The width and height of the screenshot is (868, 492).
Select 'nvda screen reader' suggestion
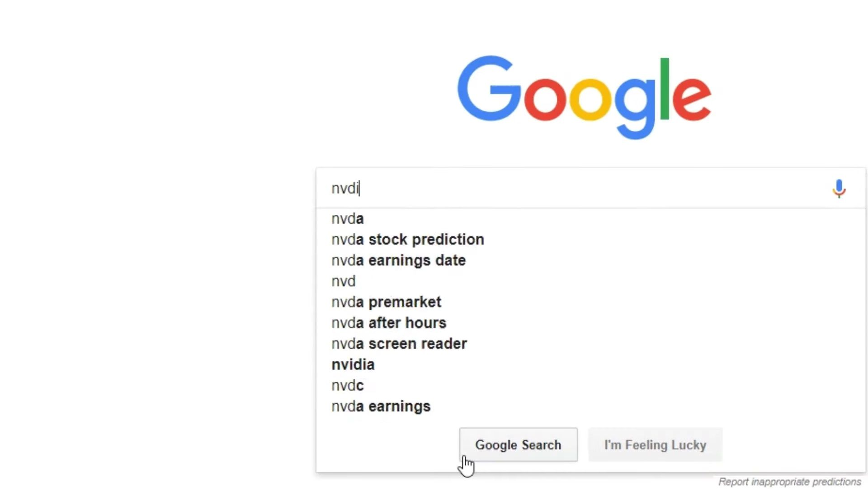(590, 344)
